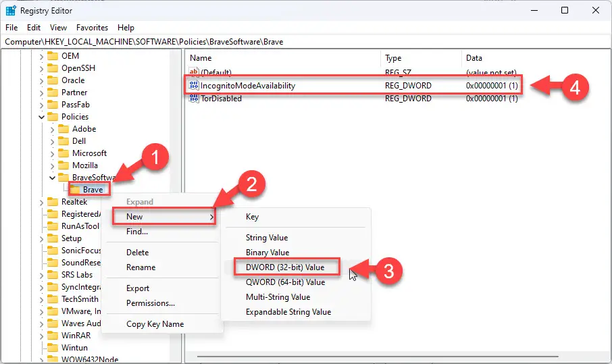
Task: Click the BraveSoftware folder icon
Action: tap(63, 178)
